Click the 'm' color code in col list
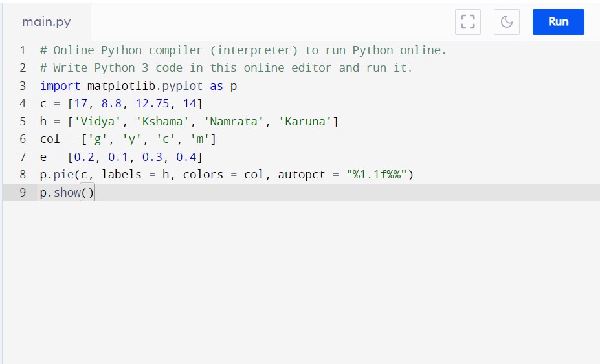600x364 pixels. (200, 139)
